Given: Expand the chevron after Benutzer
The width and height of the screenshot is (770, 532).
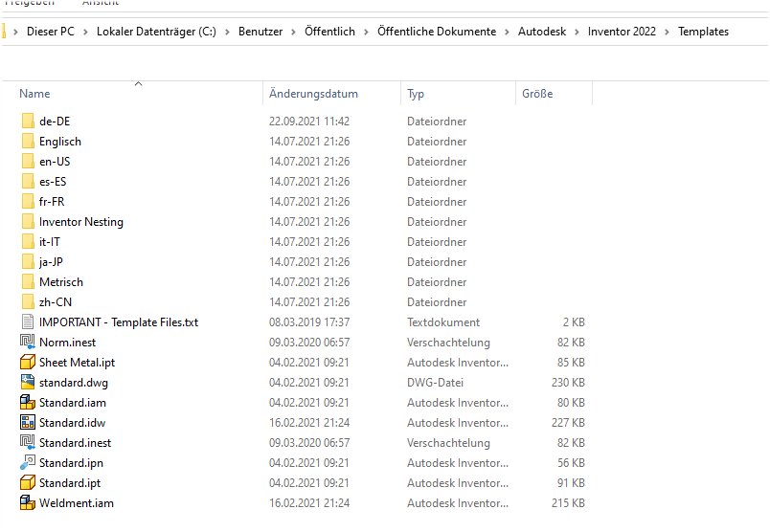Looking at the screenshot, I should (x=294, y=32).
